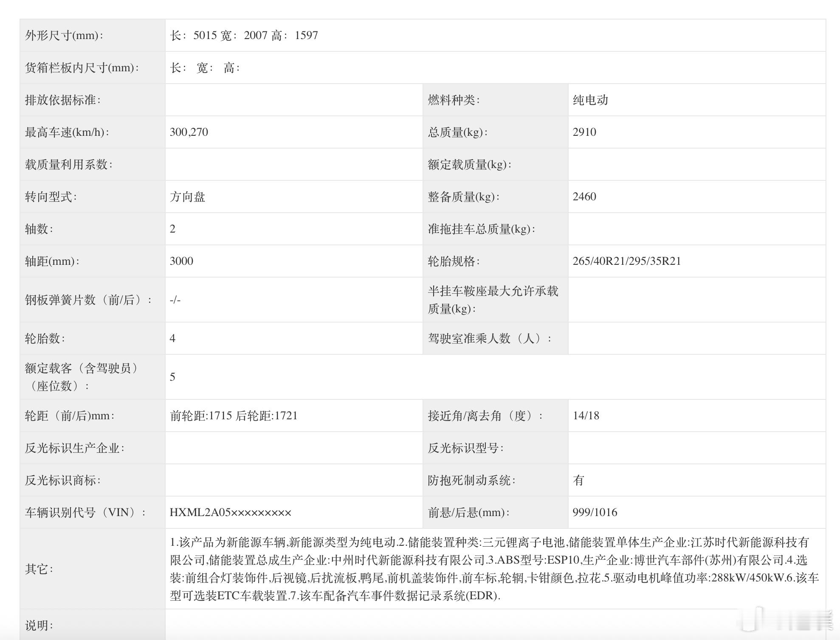Click the 防抱死制动系统 value 有
This screenshot has height=640, width=840.
(x=578, y=480)
